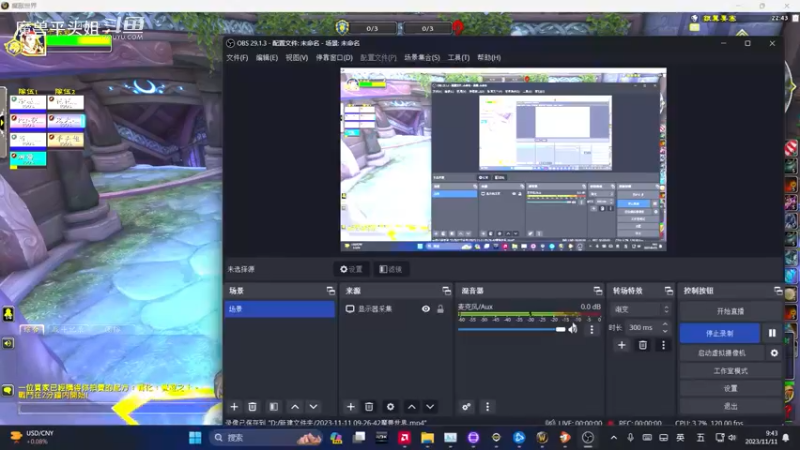The image size is (800, 450).
Task: Click the game chat bubble icon
Action: click(x=8, y=391)
